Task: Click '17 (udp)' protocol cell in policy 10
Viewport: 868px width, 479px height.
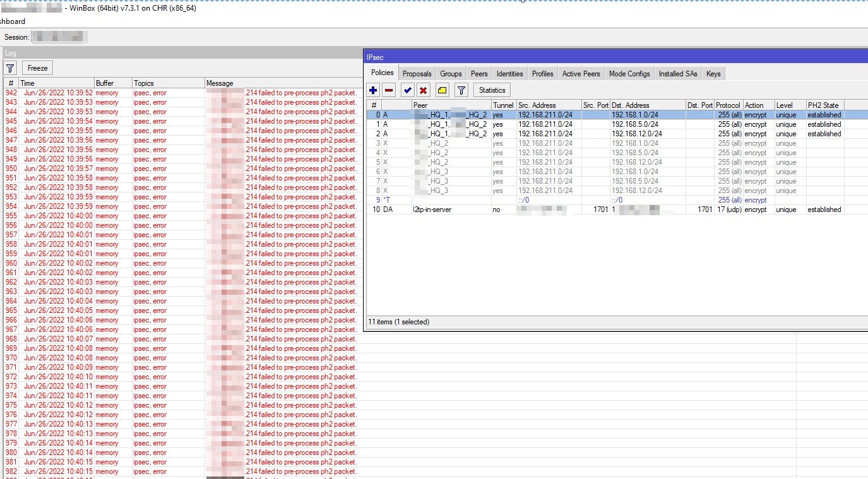Action: tap(728, 210)
